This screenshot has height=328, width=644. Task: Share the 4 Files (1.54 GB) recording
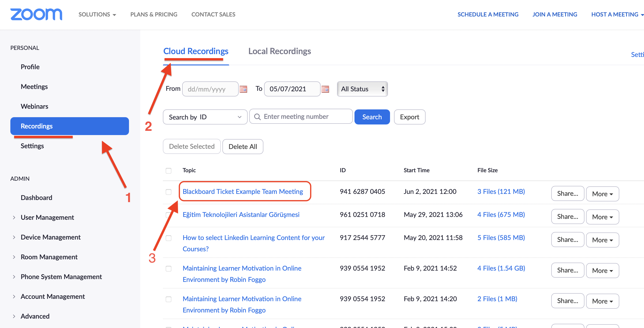pos(568,270)
